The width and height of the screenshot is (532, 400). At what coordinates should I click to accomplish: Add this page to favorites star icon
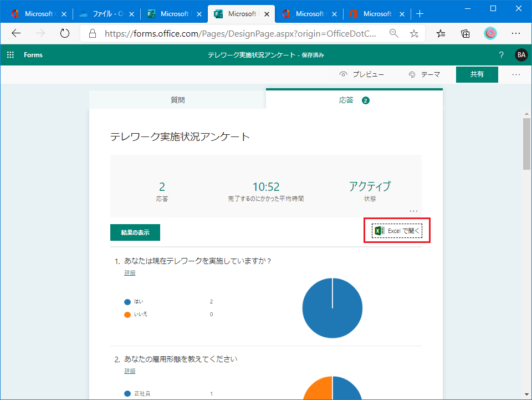414,33
